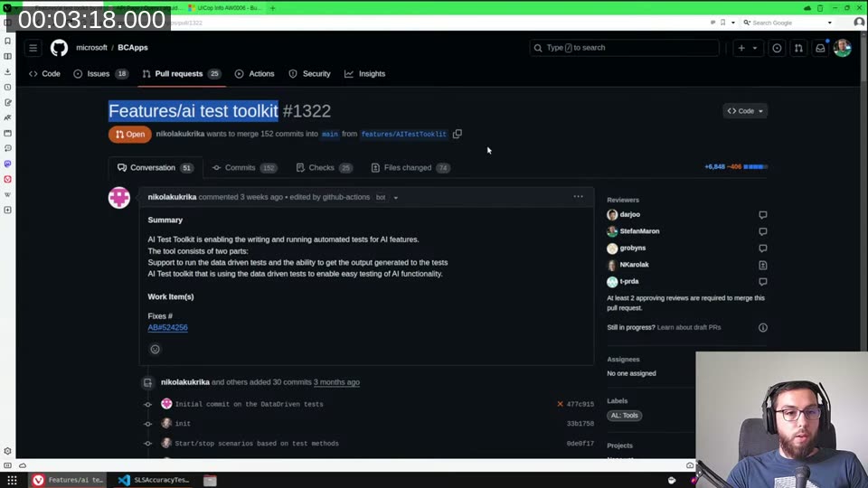Click the failed check X on commit 477c915
868x488 pixels.
[x=560, y=404]
